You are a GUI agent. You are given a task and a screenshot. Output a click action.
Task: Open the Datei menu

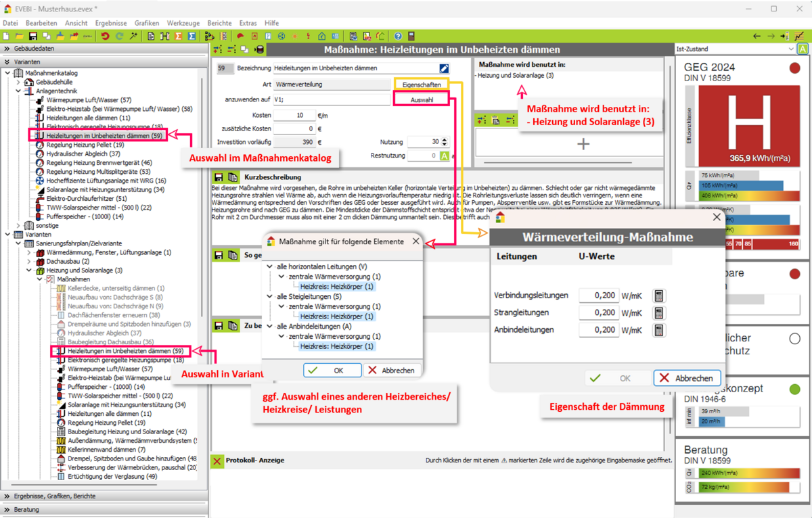click(10, 23)
